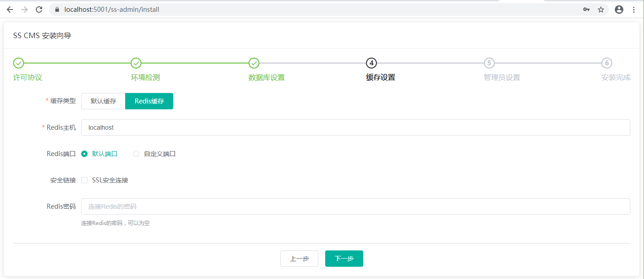This screenshot has width=644, height=279.
Task: Click SS CMS 安装向导 title text
Action: point(42,36)
